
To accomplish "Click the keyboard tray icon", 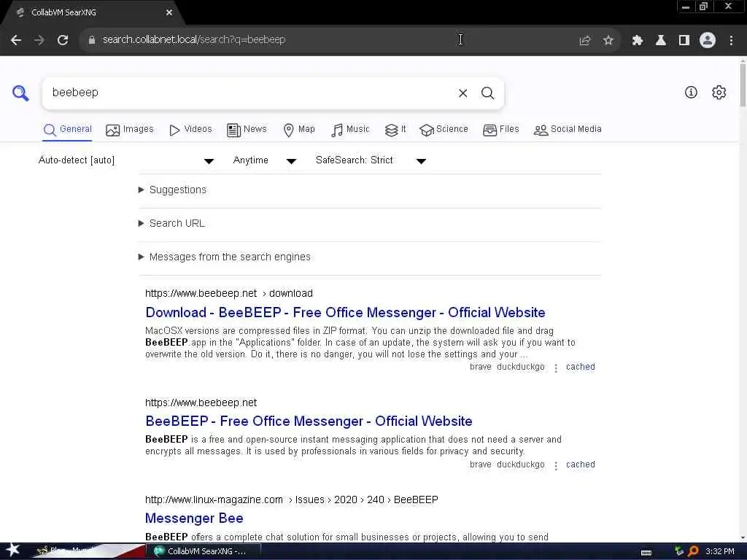I will click(646, 553).
